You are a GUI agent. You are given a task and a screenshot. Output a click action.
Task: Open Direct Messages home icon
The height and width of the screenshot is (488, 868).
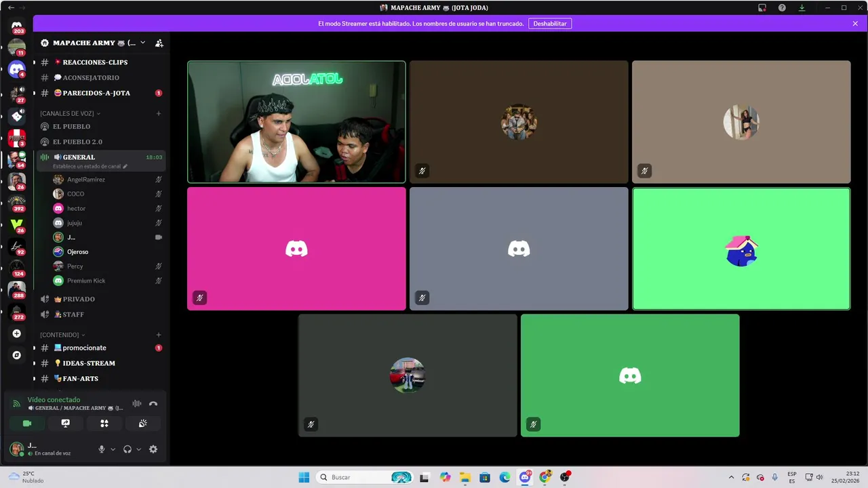click(17, 27)
